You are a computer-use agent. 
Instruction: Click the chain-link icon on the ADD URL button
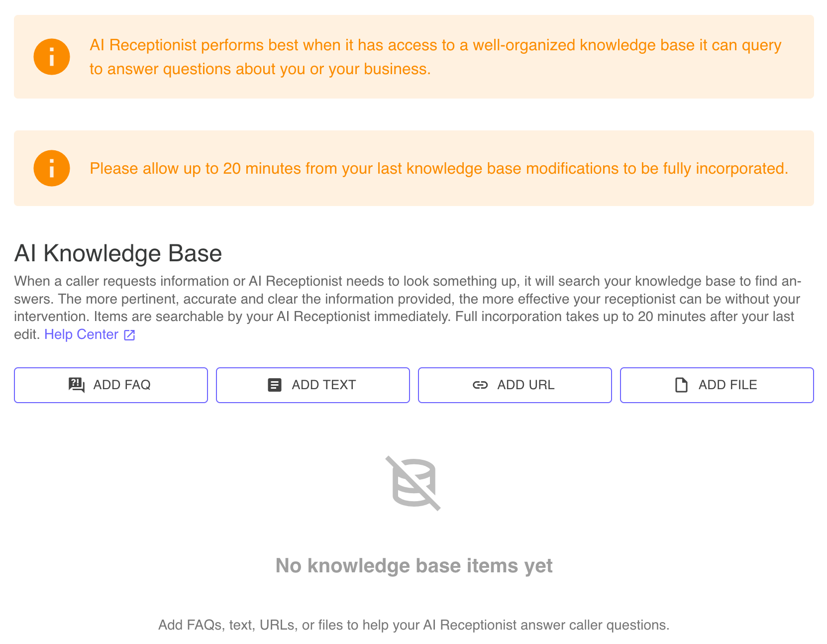[480, 385]
